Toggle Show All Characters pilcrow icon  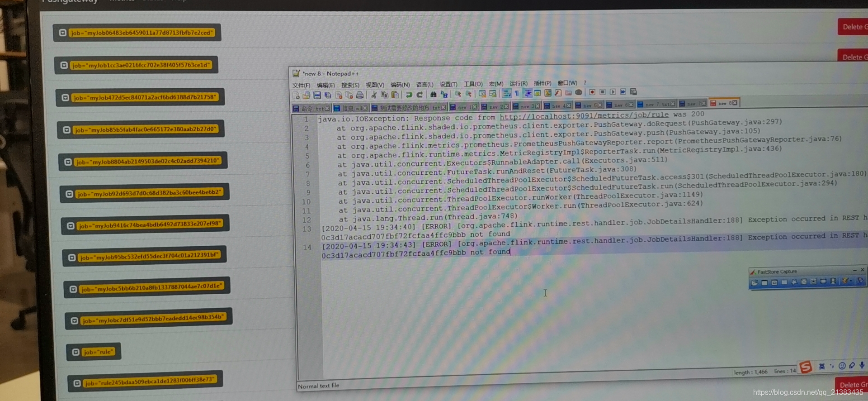(517, 93)
